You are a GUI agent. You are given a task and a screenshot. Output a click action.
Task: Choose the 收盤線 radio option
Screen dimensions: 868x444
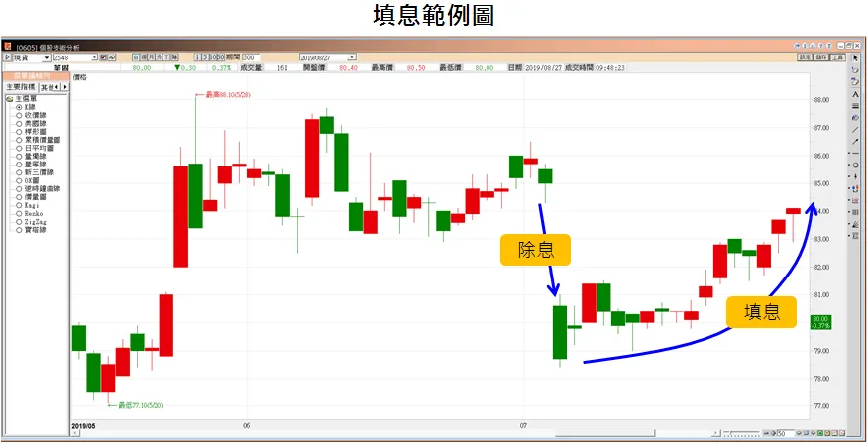pyautogui.click(x=19, y=115)
